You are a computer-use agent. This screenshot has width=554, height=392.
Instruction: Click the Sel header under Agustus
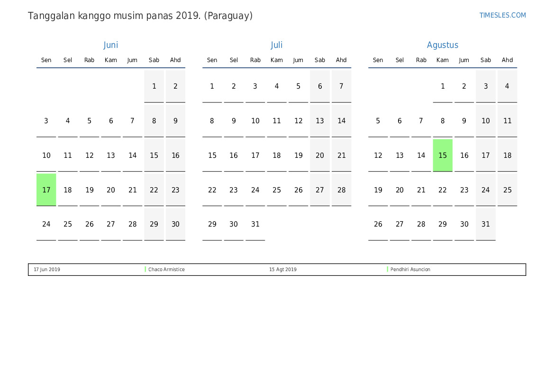pos(400,60)
